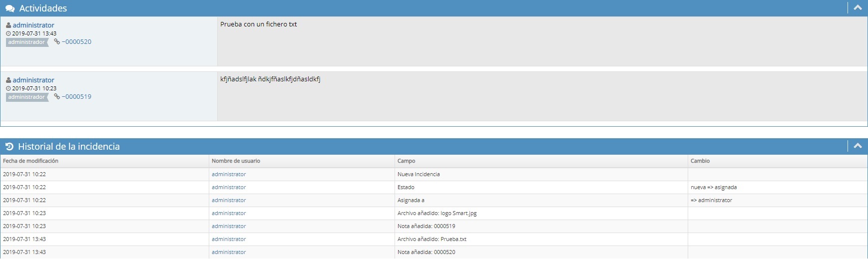Click administrator link in Nota añadida: 0000519 row
868x259 pixels.
pyautogui.click(x=229, y=226)
